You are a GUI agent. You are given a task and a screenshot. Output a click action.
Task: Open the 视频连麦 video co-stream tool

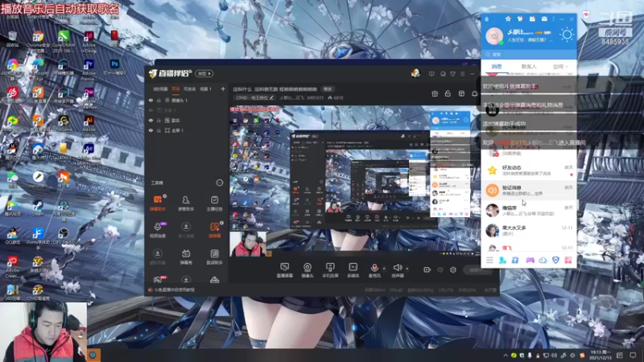click(x=157, y=229)
